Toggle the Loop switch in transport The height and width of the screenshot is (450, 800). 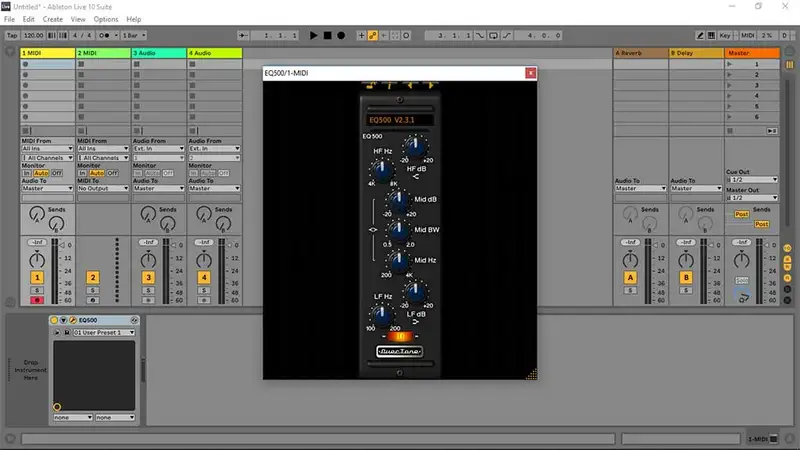pos(493,35)
